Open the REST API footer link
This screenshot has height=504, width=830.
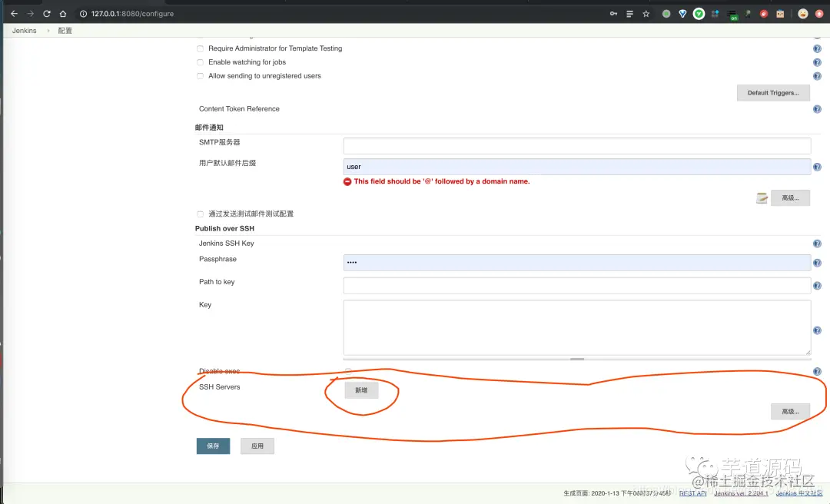pos(693,493)
